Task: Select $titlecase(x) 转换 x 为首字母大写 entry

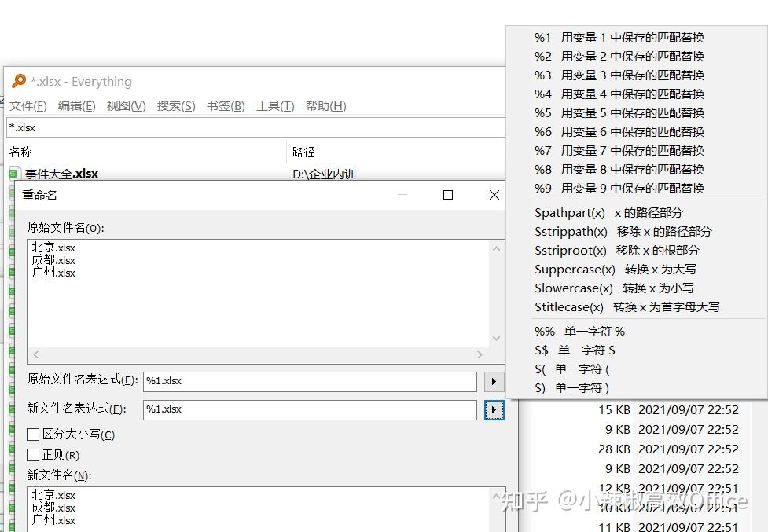Action: (627, 307)
